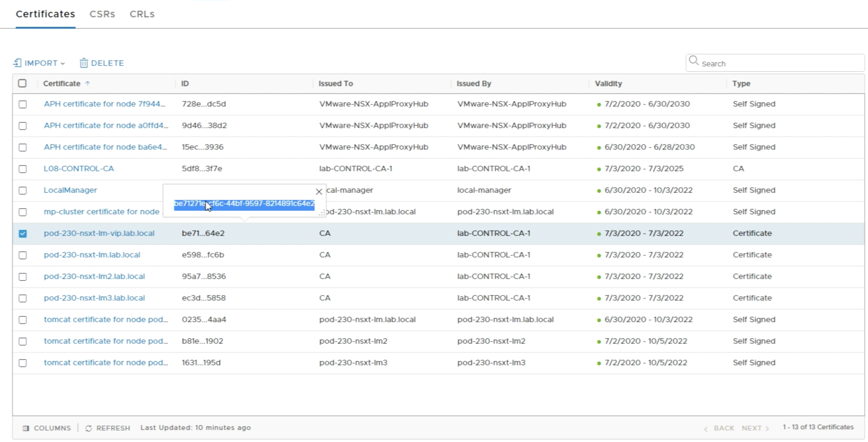Viewport: 868px width, 442px height.
Task: Click the Refresh icon in footer
Action: pyautogui.click(x=89, y=428)
